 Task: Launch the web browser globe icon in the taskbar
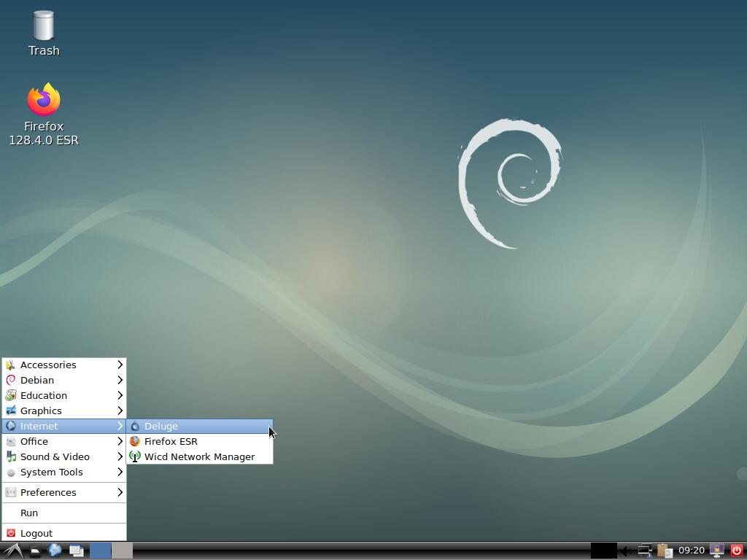[55, 551]
